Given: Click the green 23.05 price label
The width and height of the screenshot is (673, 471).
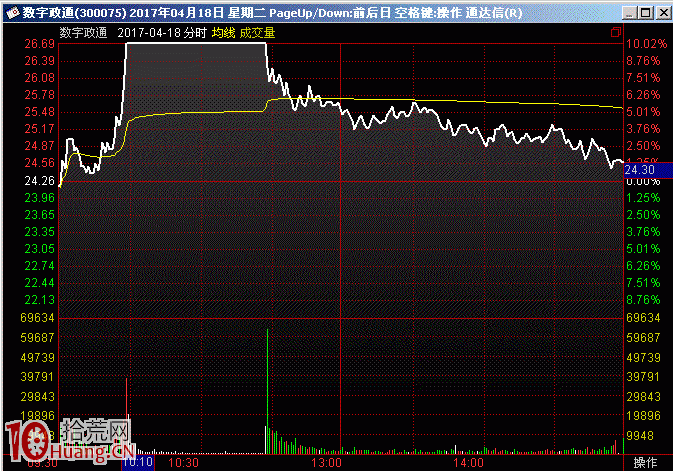Looking at the screenshot, I should [39, 249].
